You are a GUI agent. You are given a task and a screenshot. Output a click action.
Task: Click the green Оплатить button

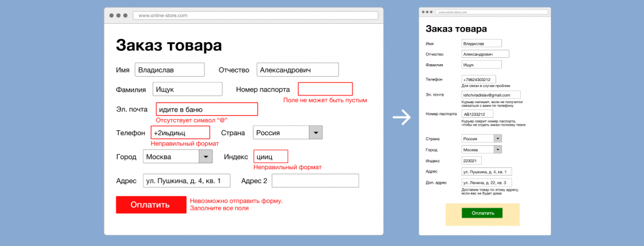(482, 213)
